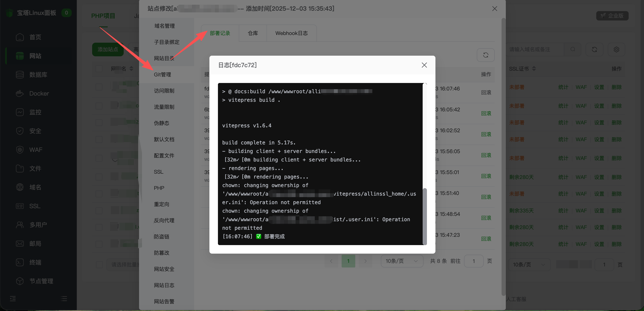
Task: Click the 添加站点 button
Action: (107, 49)
